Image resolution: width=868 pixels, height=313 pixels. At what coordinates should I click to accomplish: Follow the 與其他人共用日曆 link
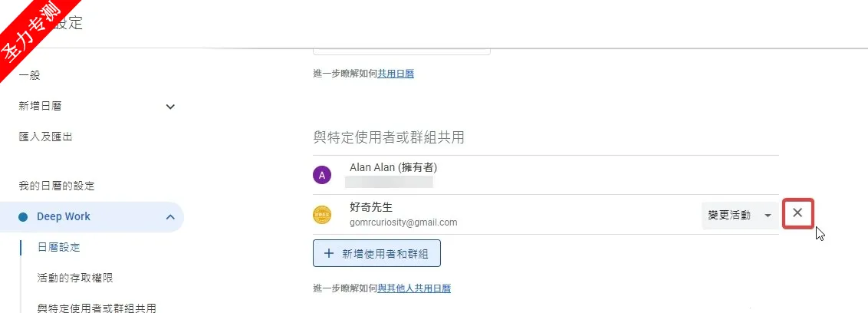pos(414,288)
